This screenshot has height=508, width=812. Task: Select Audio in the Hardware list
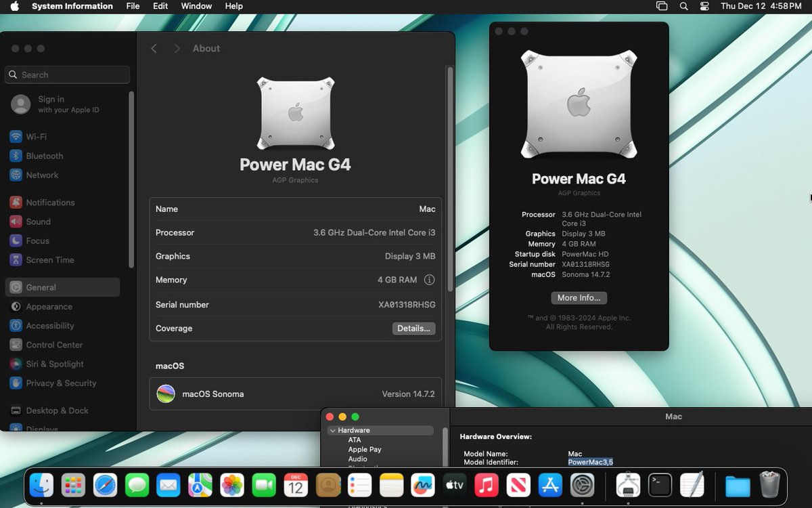(357, 459)
